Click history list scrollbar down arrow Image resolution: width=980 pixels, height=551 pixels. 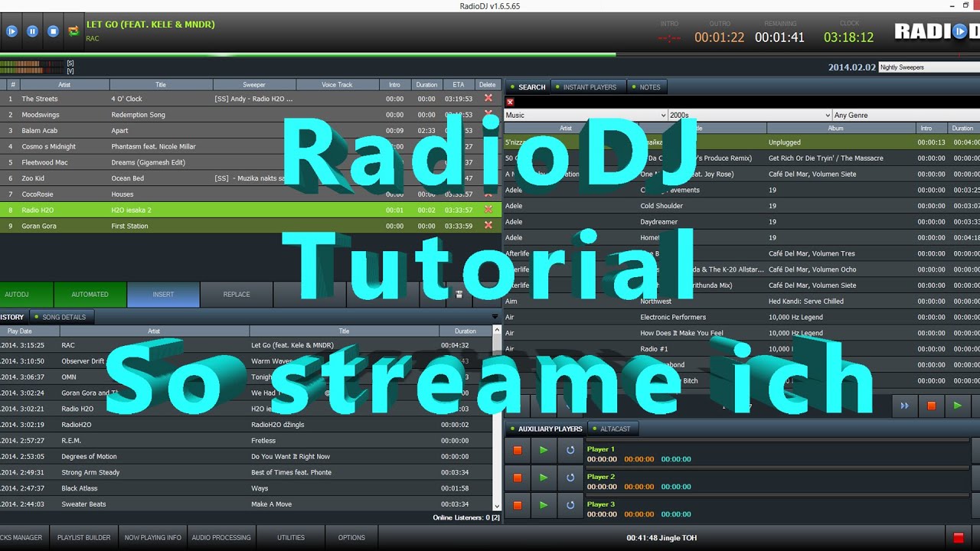[x=497, y=507]
